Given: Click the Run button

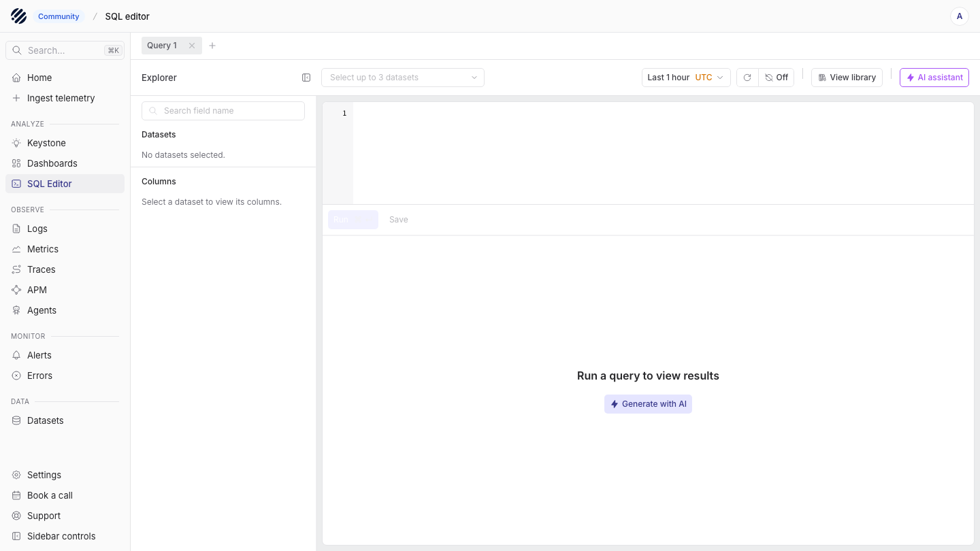Looking at the screenshot, I should tap(353, 220).
